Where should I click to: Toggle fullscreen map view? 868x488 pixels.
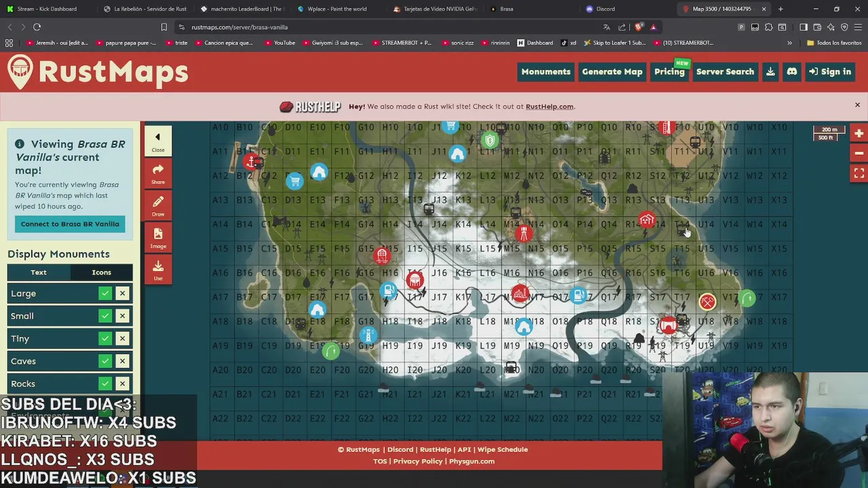(859, 174)
